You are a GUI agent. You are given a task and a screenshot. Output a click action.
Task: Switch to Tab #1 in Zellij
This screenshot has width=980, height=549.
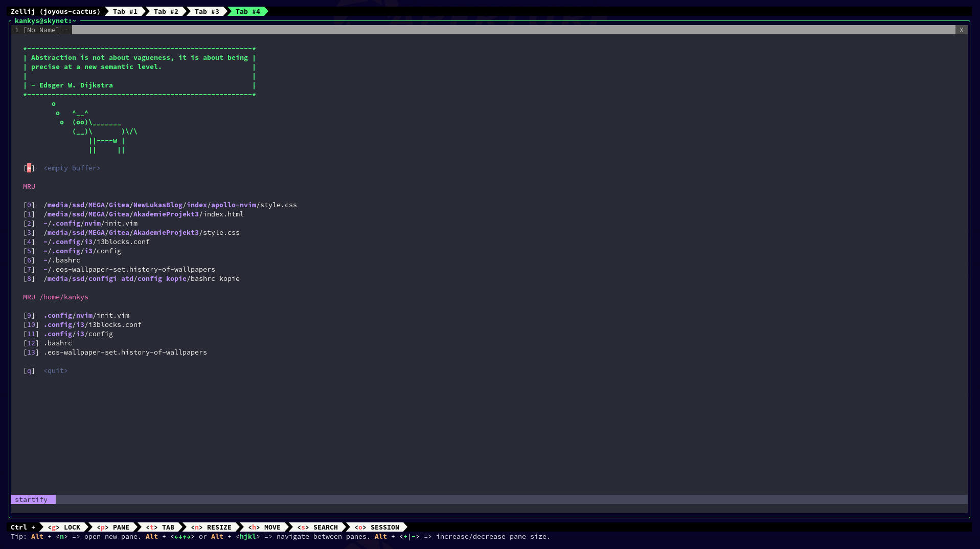click(125, 11)
